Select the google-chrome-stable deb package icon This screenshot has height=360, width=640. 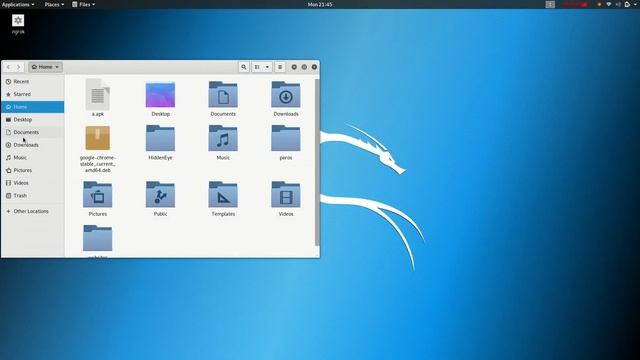click(x=98, y=138)
